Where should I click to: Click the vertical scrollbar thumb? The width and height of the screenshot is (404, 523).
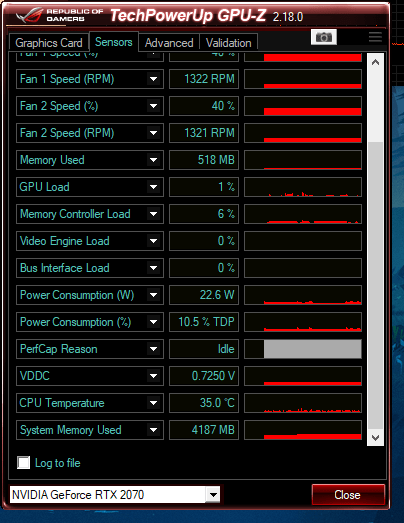(x=375, y=286)
